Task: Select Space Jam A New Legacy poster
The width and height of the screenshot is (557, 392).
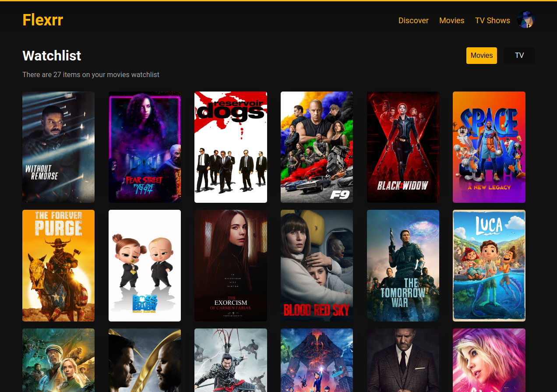Action: tap(489, 147)
